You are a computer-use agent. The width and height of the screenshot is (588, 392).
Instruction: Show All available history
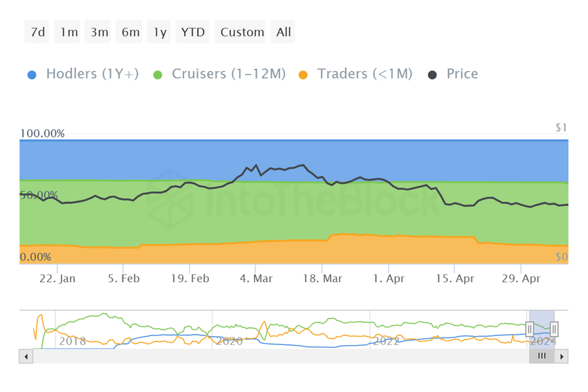pos(284,32)
